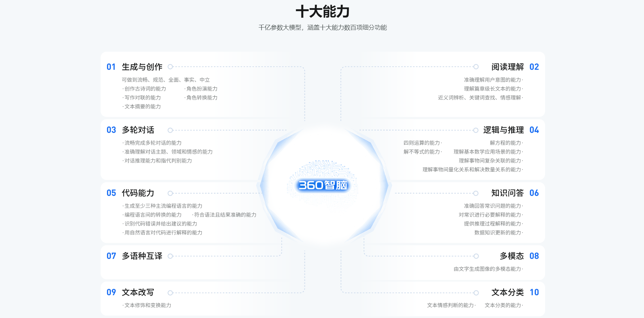The width and height of the screenshot is (644, 318).
Task: Click the 文本修饰和变换能力 text item
Action: point(147,305)
